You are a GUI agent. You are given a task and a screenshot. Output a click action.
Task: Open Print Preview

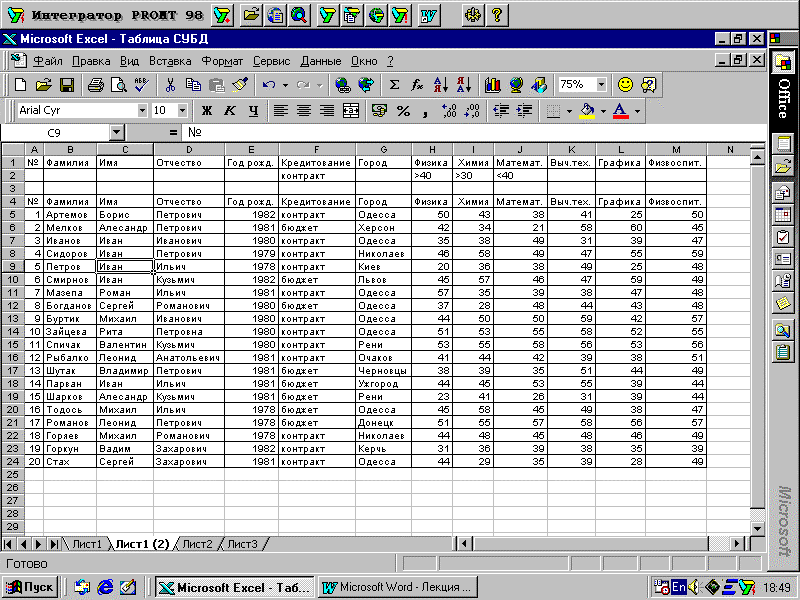(118, 85)
